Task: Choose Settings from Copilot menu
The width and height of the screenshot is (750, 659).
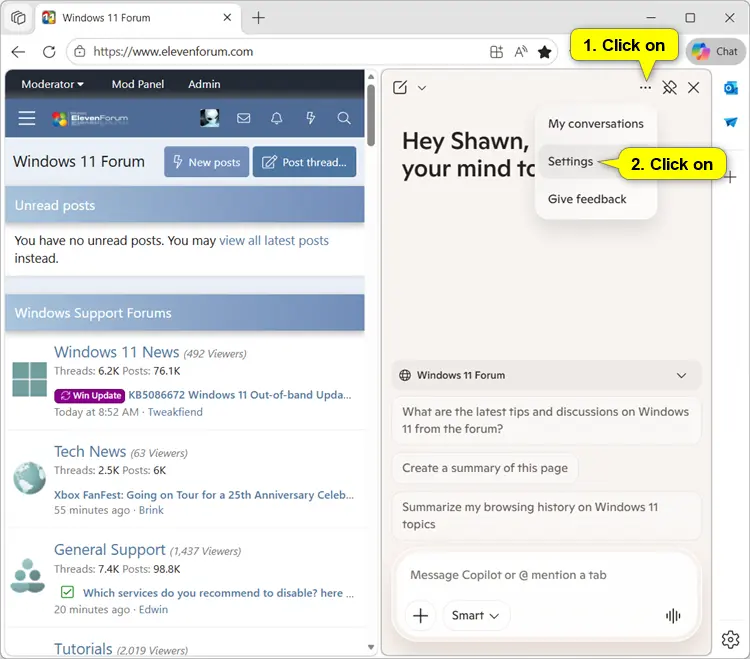Action: 571,162
